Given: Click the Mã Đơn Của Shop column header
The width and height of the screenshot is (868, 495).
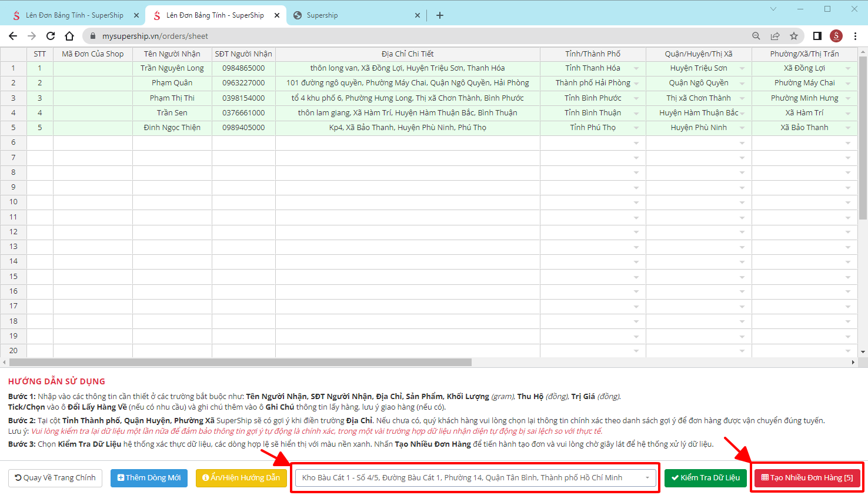Looking at the screenshot, I should click(x=93, y=54).
